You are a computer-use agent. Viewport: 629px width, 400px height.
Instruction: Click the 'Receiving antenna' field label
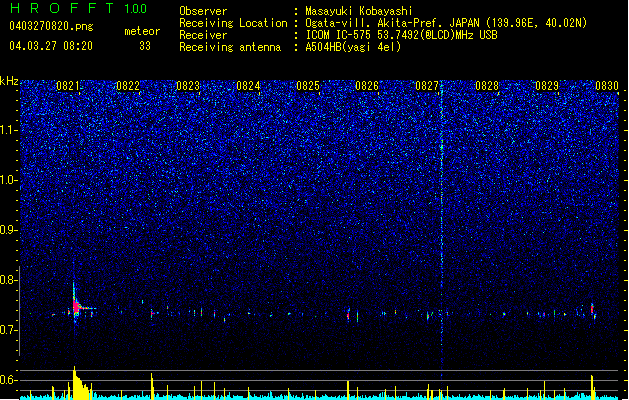point(230,47)
